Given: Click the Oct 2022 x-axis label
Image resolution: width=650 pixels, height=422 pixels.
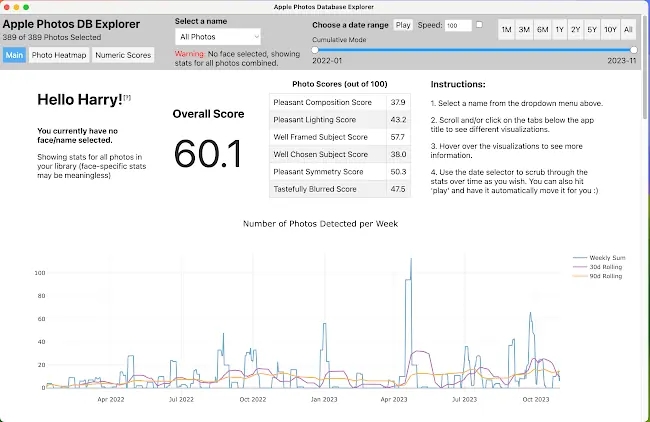Looking at the screenshot, I should pyautogui.click(x=253, y=400).
